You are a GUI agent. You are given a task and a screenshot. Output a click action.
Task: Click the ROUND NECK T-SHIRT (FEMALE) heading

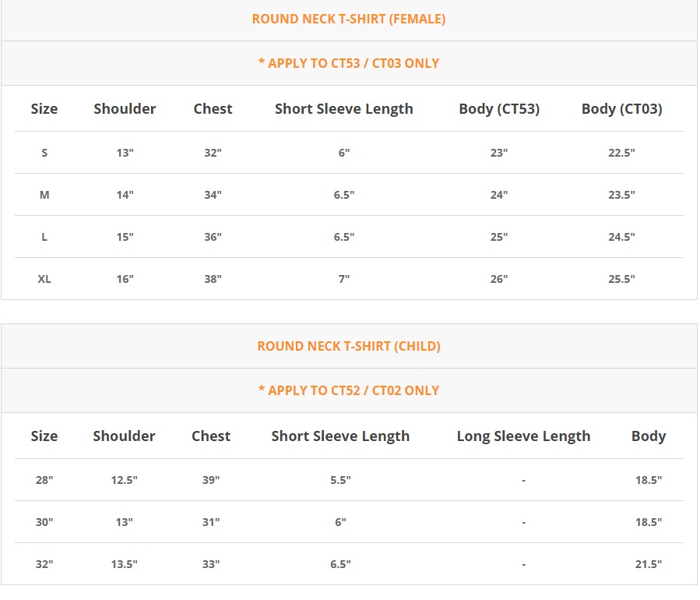pos(349,19)
